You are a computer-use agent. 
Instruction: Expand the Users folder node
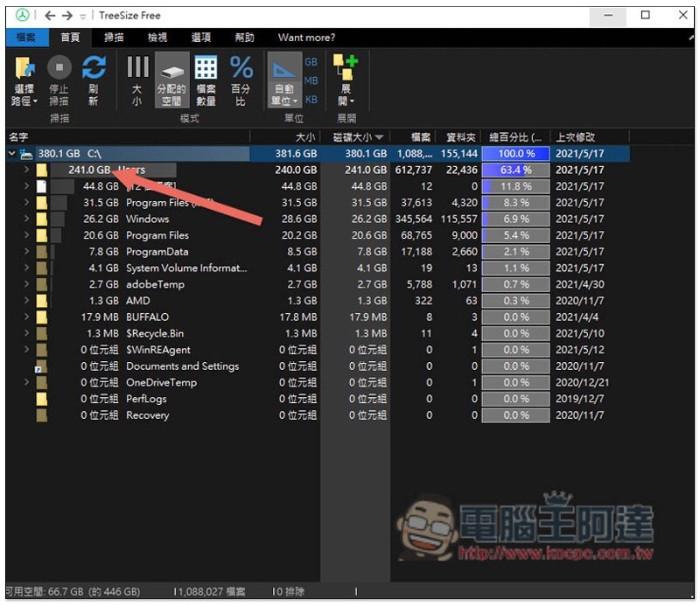point(27,170)
